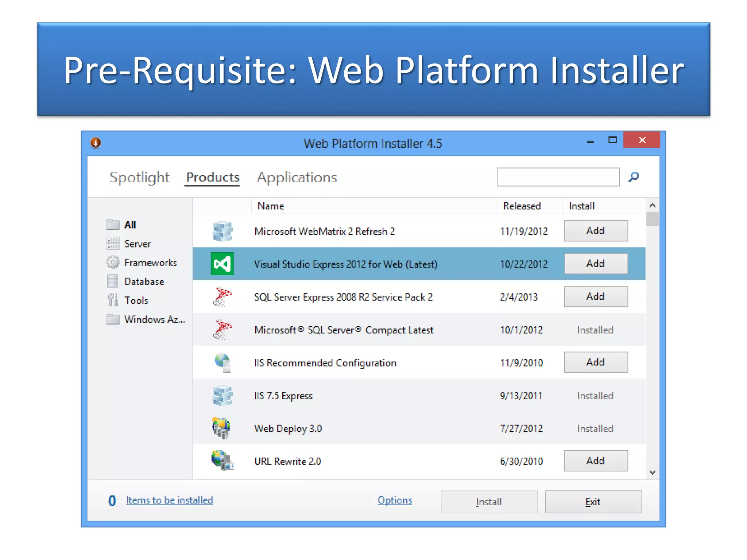Click the 9/13/2011 release date
Viewport: 747px width, 560px height.
521,396
